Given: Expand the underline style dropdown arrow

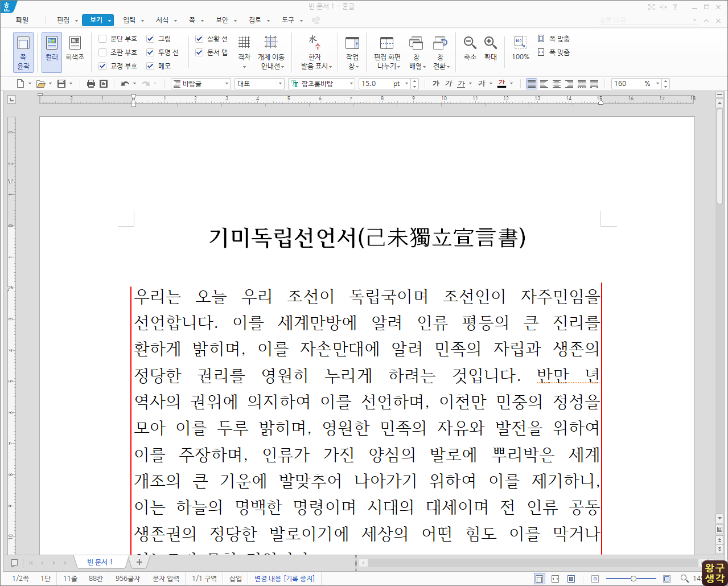Looking at the screenshot, I should pos(470,84).
